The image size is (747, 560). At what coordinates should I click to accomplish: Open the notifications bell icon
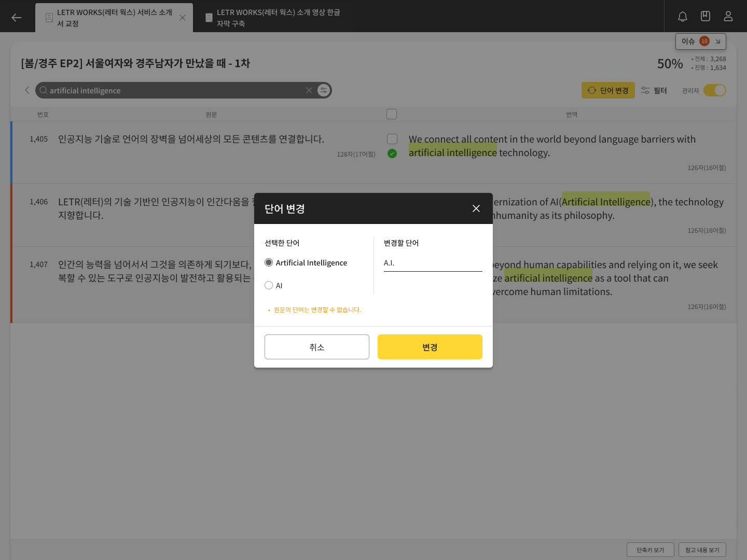(x=683, y=17)
